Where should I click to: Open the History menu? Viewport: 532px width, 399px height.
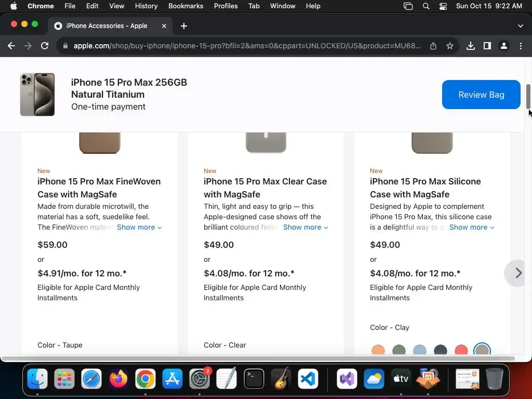pos(146,6)
